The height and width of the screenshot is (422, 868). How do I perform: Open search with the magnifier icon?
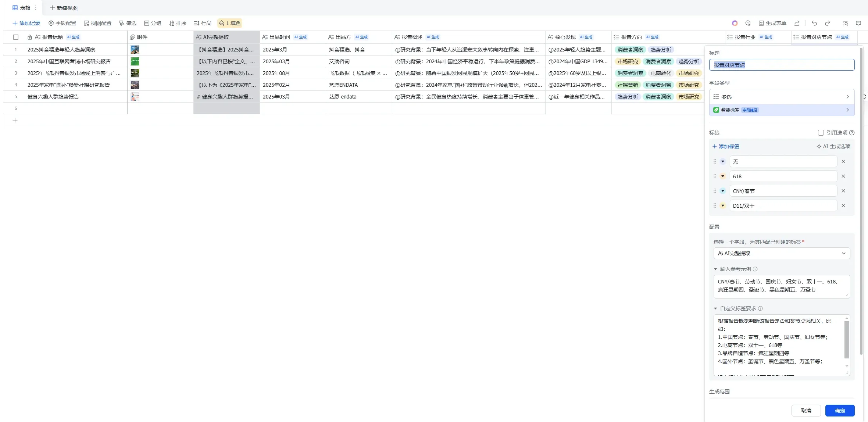(x=844, y=23)
